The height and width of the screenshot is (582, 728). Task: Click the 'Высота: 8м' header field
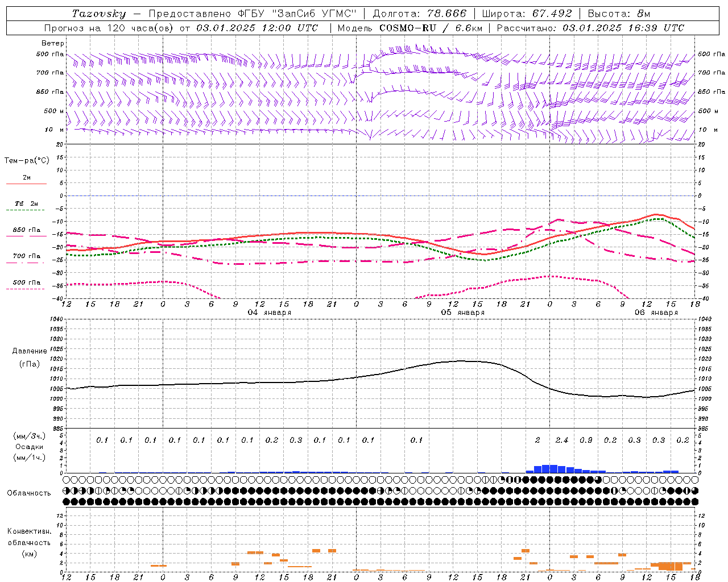tap(619, 14)
